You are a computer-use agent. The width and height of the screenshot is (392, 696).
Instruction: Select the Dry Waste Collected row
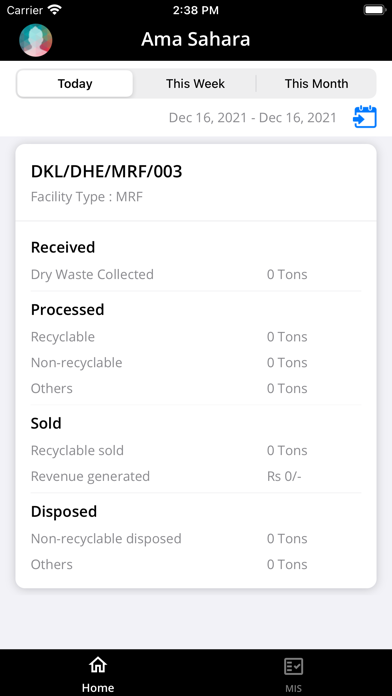(x=196, y=274)
